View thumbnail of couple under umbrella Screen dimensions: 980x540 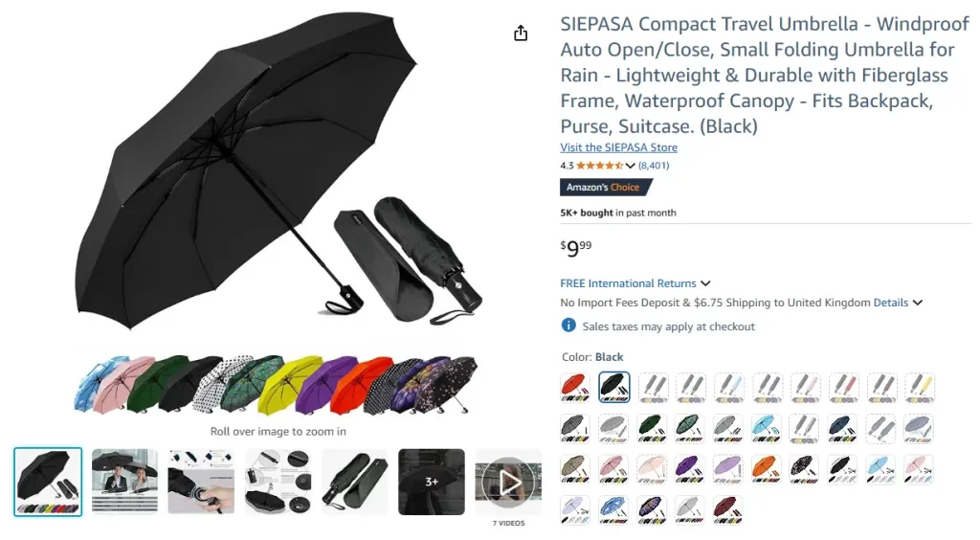124,482
